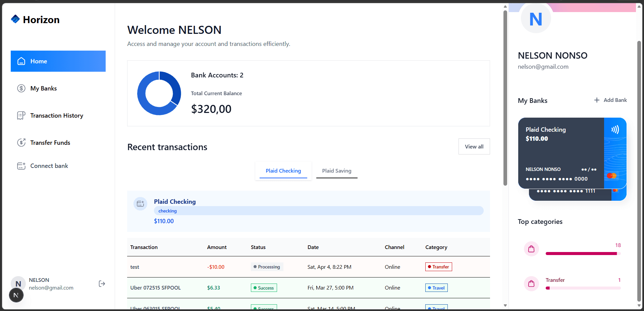The height and width of the screenshot is (311, 644).
Task: Open the Plaid Checking bank card
Action: click(561, 152)
